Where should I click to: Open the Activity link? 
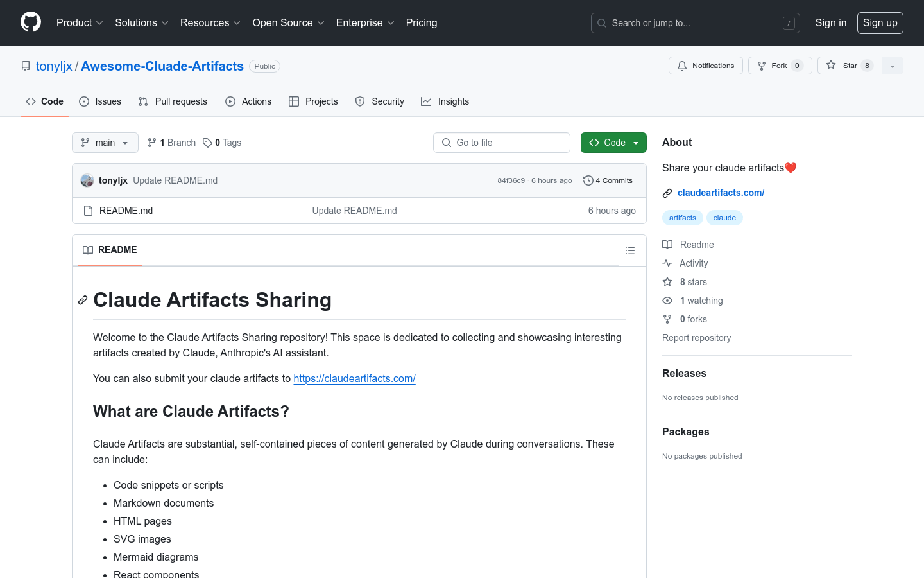click(x=685, y=263)
